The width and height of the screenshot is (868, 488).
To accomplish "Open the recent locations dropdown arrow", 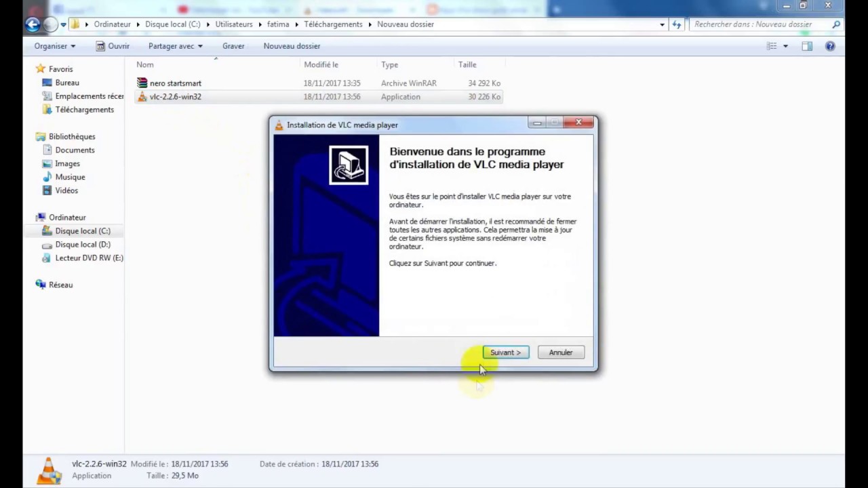I will coord(63,24).
